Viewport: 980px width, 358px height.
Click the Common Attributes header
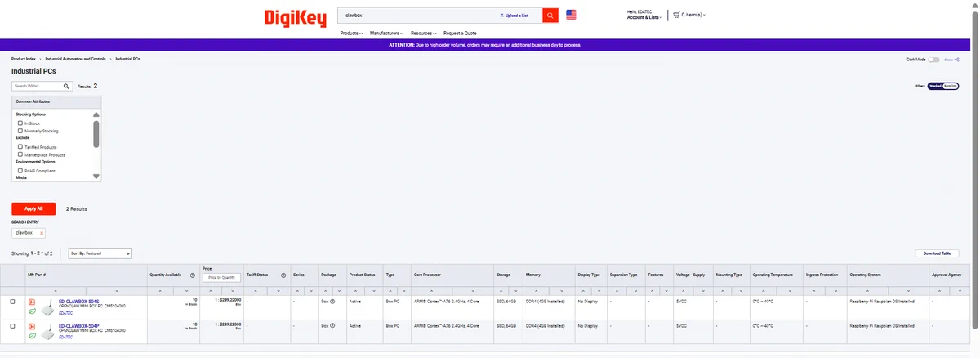tap(56, 101)
